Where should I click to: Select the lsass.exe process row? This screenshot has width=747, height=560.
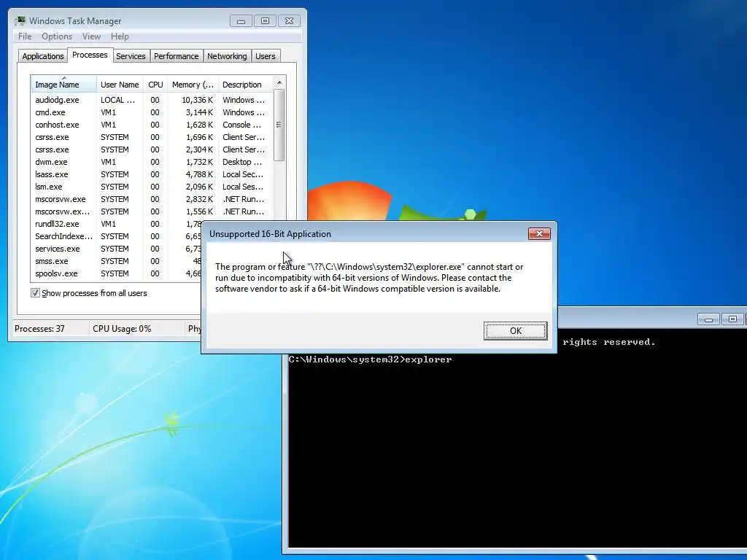tap(152, 174)
